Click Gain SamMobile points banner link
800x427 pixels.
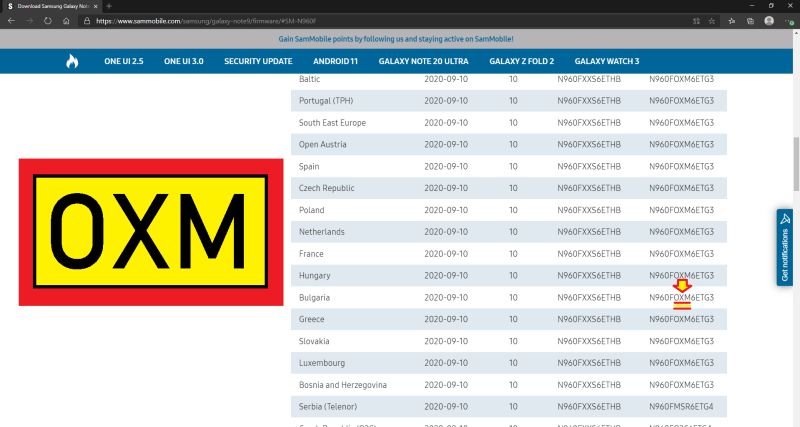396,39
